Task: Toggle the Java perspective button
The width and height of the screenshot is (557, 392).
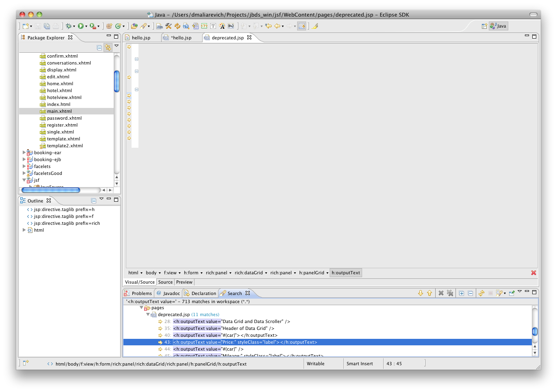Action: [498, 26]
